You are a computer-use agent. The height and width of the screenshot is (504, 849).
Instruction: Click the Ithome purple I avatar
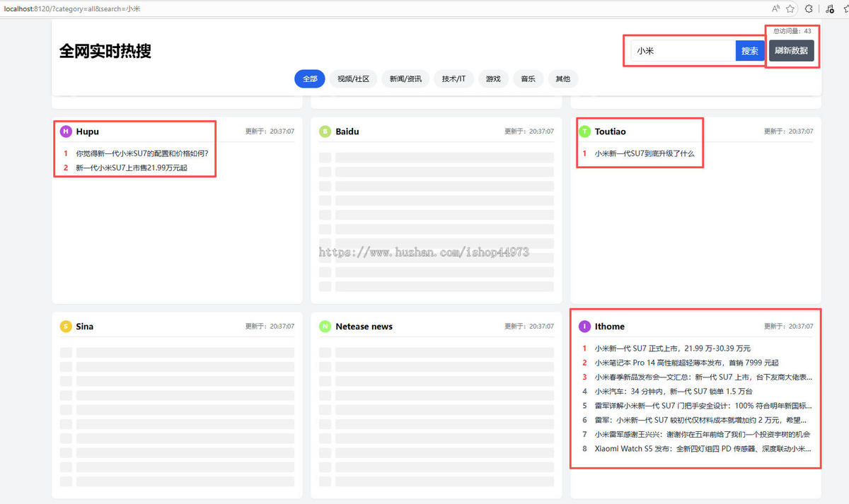click(x=584, y=327)
